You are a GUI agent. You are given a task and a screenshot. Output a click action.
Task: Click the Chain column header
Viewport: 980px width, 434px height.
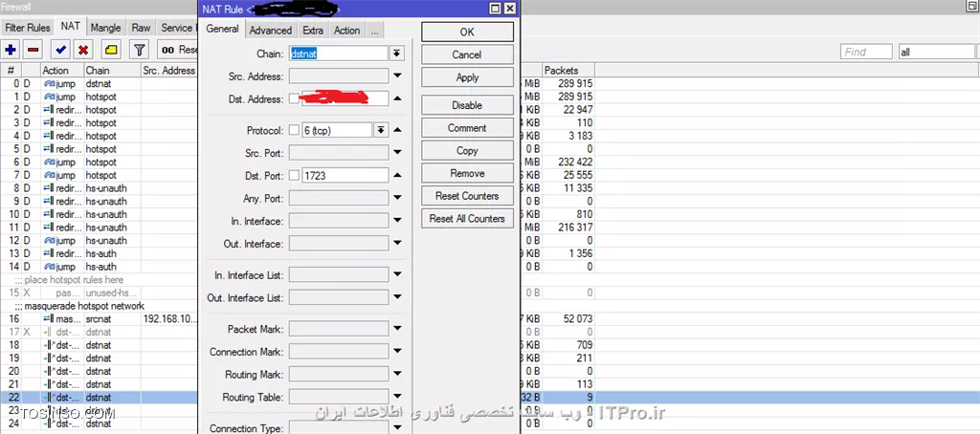[112, 71]
